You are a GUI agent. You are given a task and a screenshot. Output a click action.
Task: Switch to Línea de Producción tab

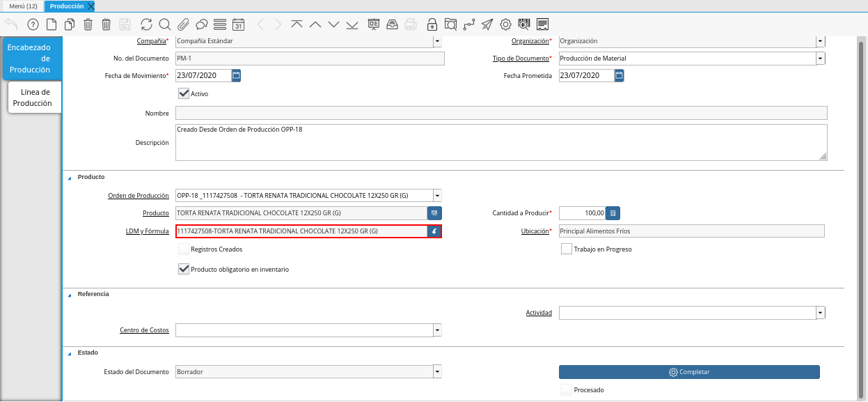[35, 98]
